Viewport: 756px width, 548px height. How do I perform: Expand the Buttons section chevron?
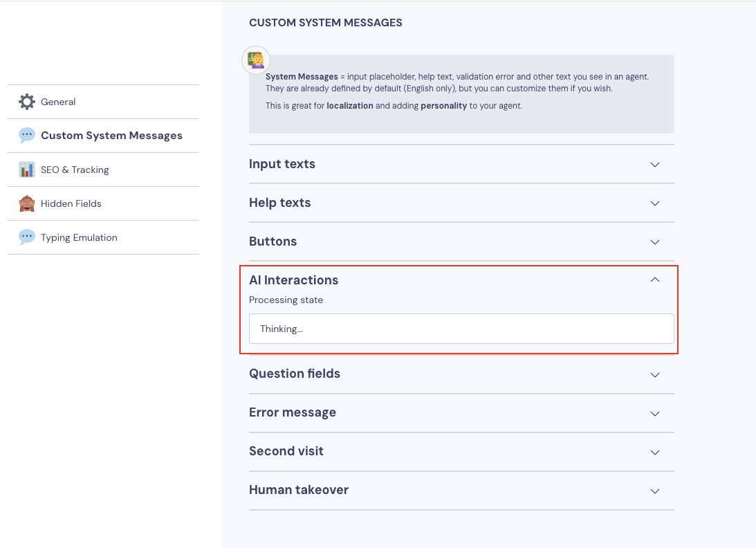[x=655, y=242]
